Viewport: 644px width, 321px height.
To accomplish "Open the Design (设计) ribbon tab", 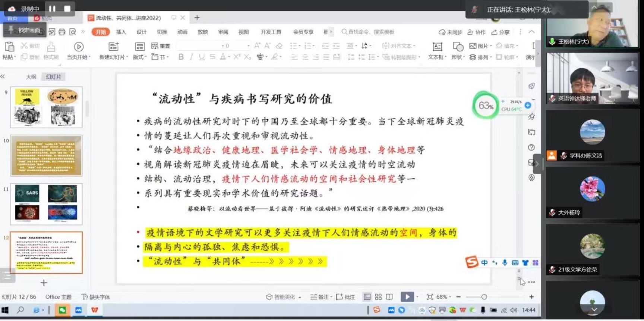I will pos(141,32).
